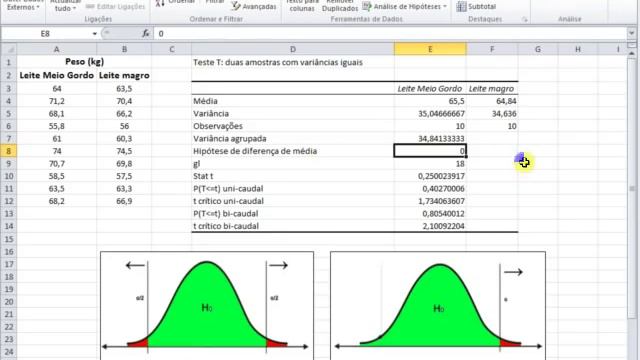Click the Análise de Hipóteses icon
640x360 pixels.
pos(367,6)
